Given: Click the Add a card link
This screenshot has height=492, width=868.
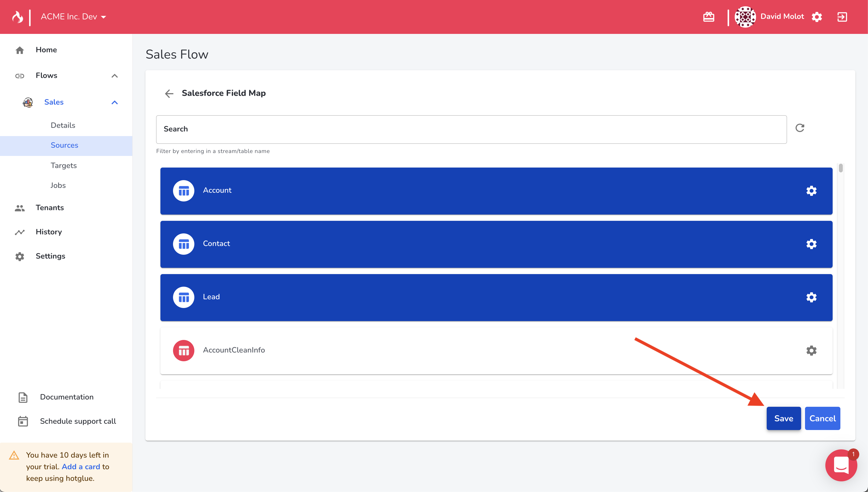Looking at the screenshot, I should point(81,467).
